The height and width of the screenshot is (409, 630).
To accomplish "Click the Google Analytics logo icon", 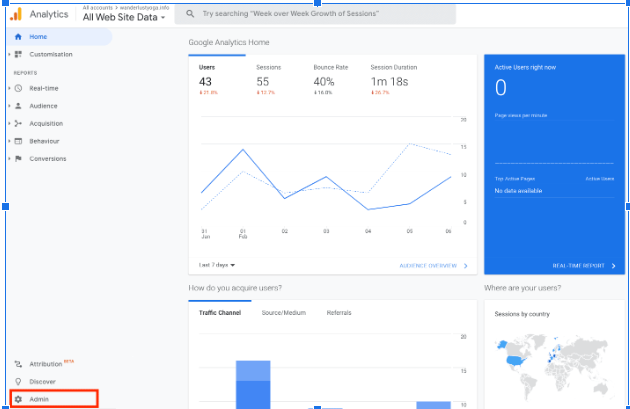I will (x=16, y=14).
